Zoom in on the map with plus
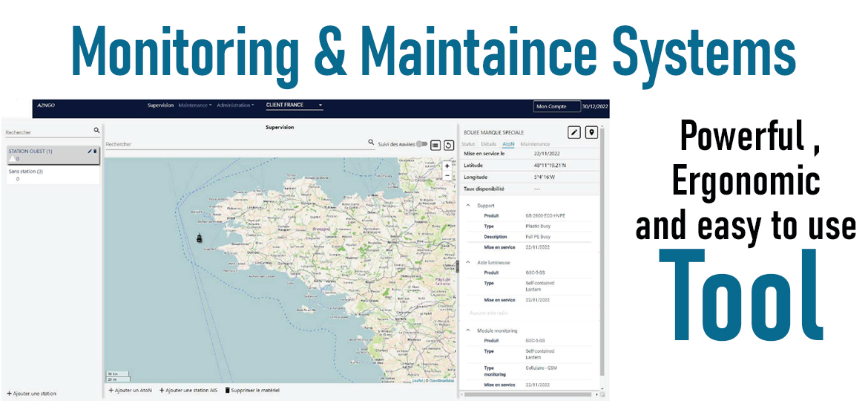 (x=447, y=166)
